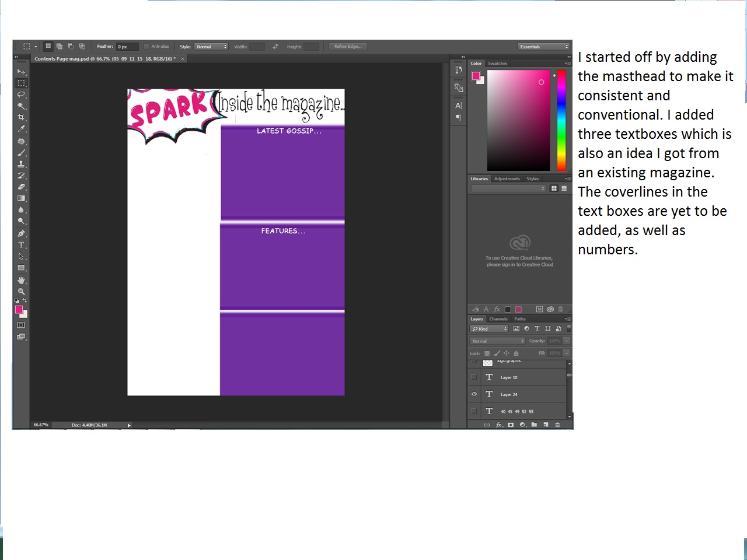
Task: Click the Intersect with selection icon
Action: 82,46
